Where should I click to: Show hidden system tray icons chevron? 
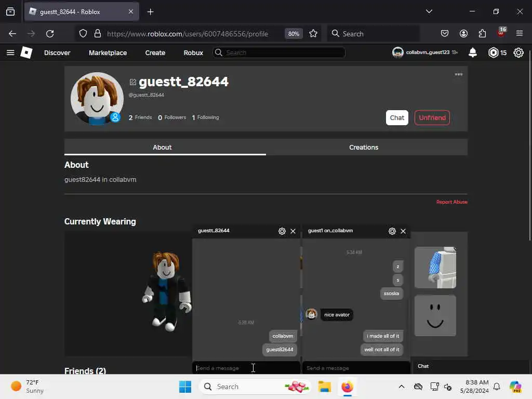tap(402, 387)
